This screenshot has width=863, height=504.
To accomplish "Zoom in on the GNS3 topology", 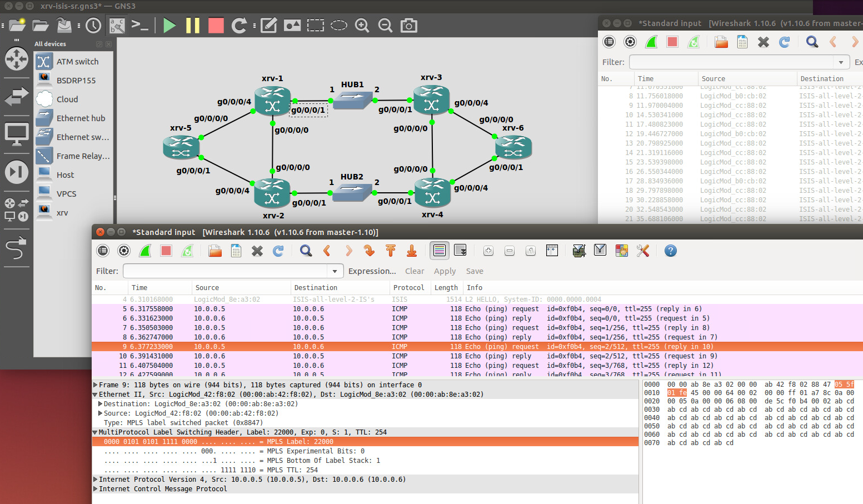I will pyautogui.click(x=362, y=26).
